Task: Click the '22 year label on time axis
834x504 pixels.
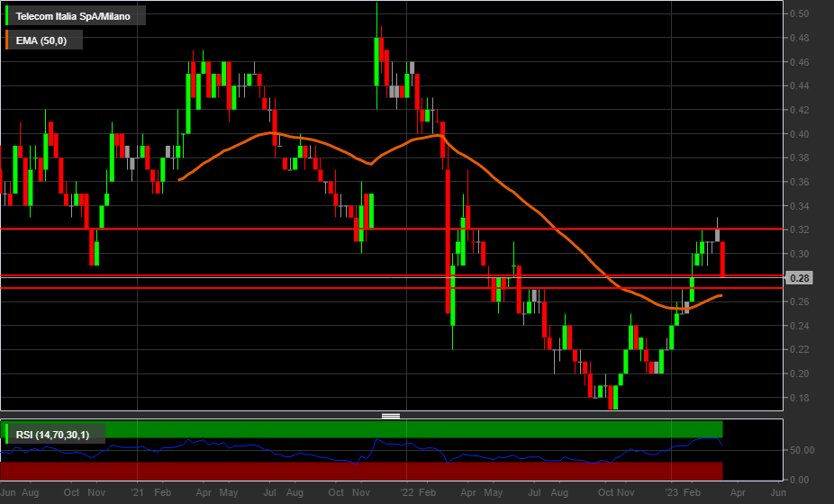Action: click(407, 492)
